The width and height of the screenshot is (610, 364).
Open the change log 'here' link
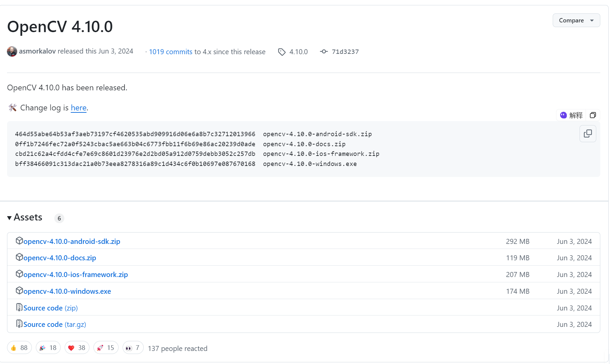79,108
